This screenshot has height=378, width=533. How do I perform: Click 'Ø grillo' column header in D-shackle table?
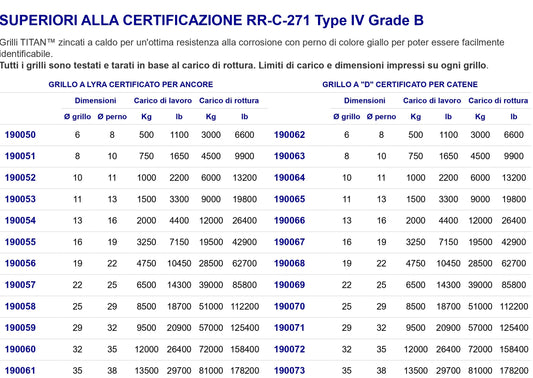pyautogui.click(x=347, y=117)
